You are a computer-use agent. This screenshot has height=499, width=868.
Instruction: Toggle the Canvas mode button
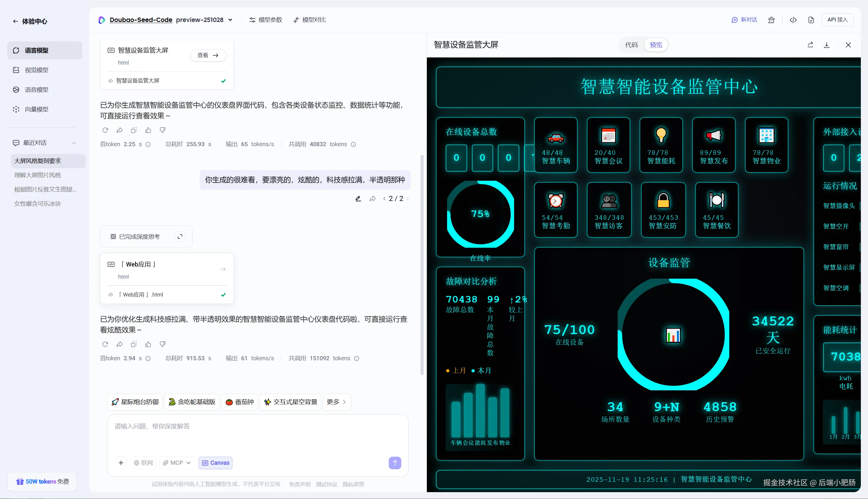click(x=216, y=463)
